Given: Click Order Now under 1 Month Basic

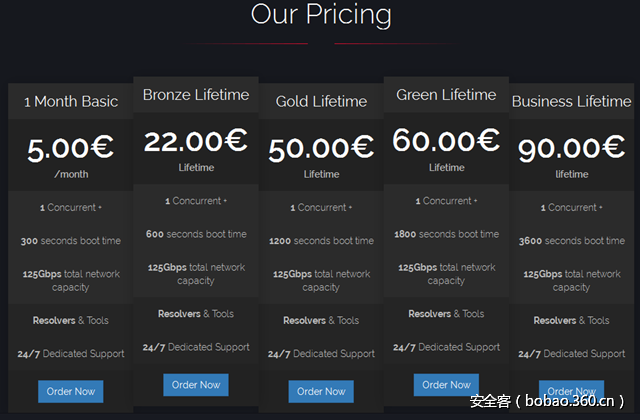Looking at the screenshot, I should [x=70, y=391].
